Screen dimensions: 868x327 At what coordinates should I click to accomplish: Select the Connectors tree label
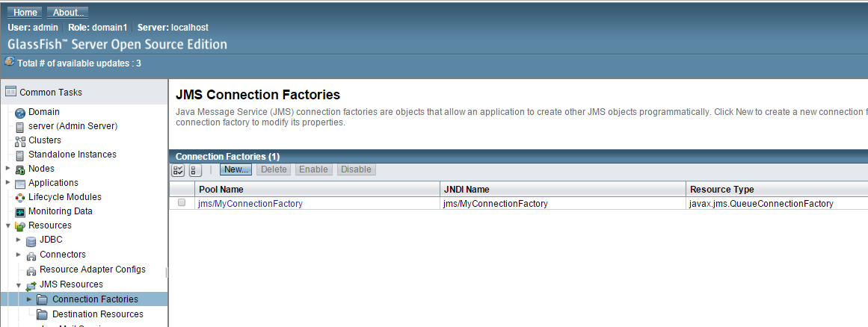coord(63,255)
